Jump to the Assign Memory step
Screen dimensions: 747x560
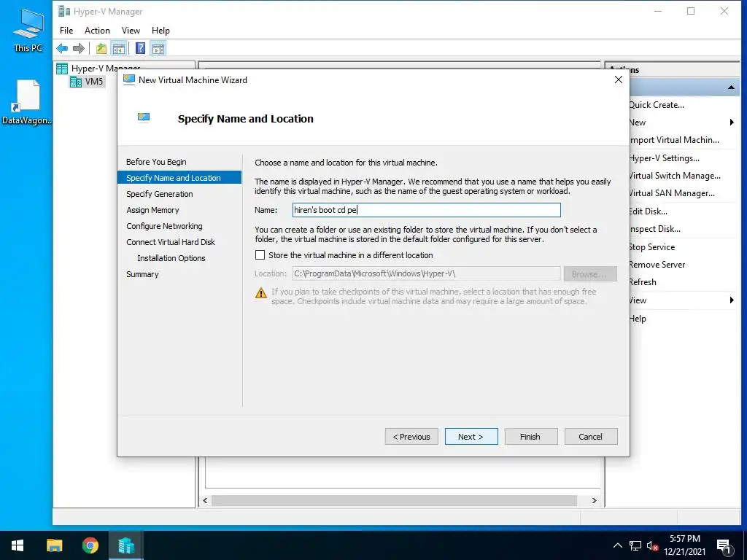[152, 210]
